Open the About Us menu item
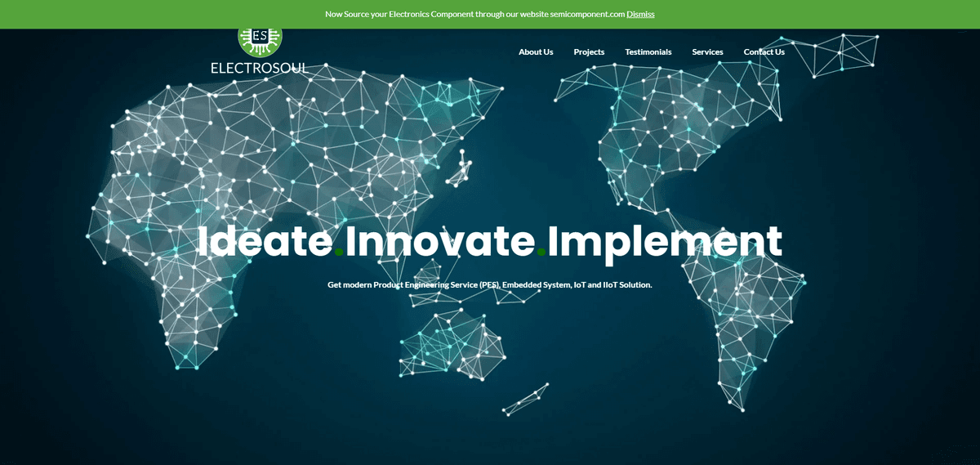This screenshot has height=465, width=980. click(536, 51)
